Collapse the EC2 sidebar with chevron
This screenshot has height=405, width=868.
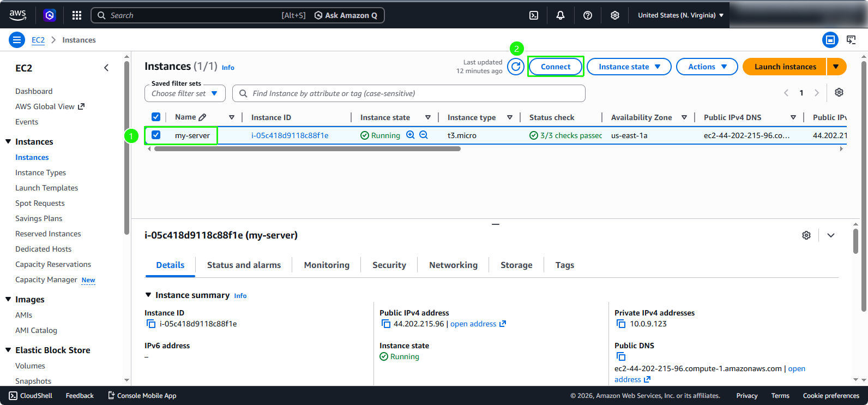click(x=106, y=68)
